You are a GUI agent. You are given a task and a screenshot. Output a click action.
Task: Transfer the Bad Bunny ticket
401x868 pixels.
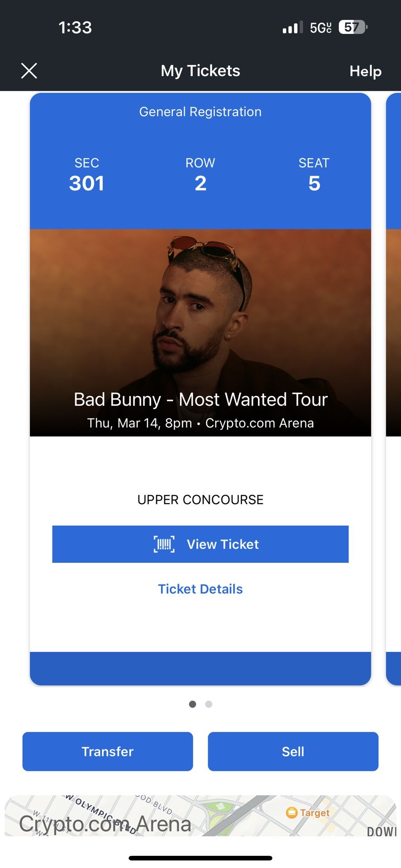point(107,751)
